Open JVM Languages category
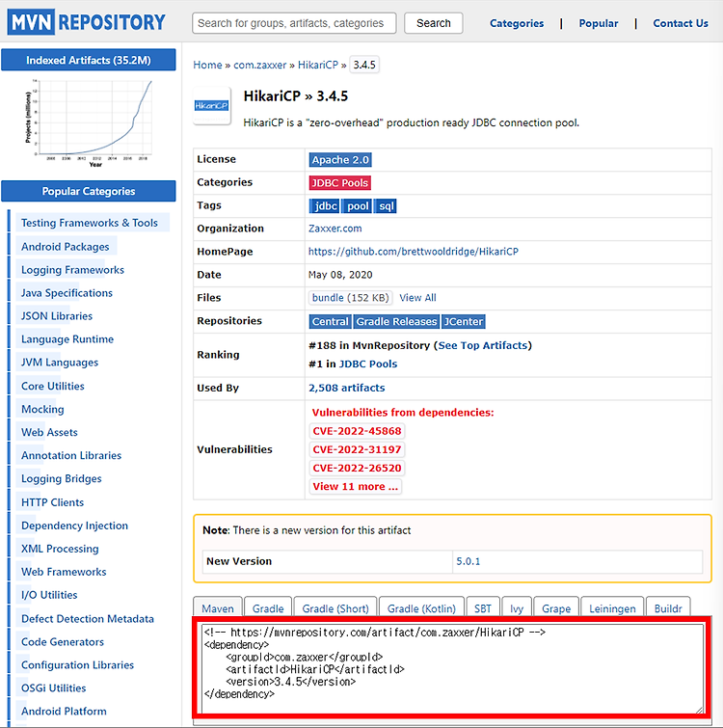Screen dimensions: 723x728 [x=60, y=363]
